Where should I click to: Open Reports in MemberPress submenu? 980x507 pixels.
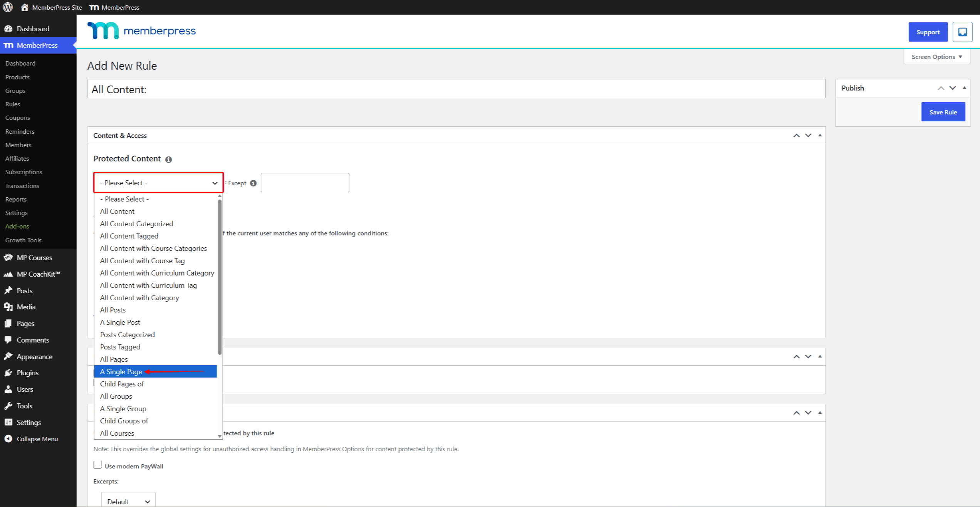coord(16,199)
